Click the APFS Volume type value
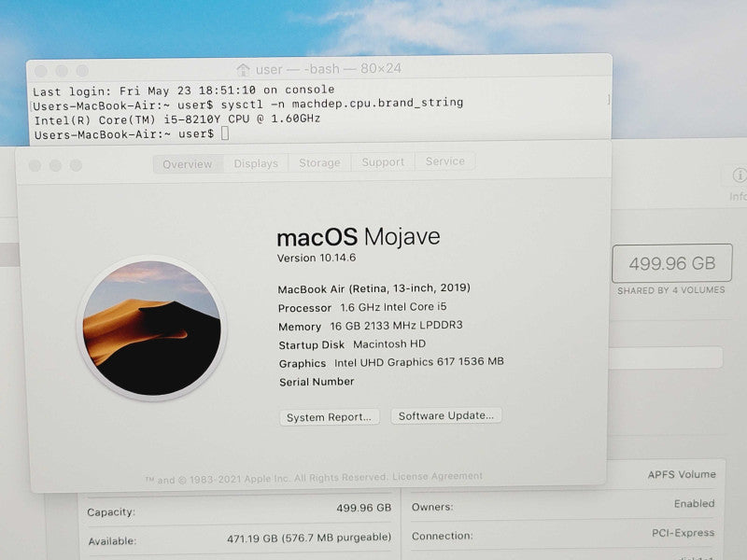 (682, 474)
